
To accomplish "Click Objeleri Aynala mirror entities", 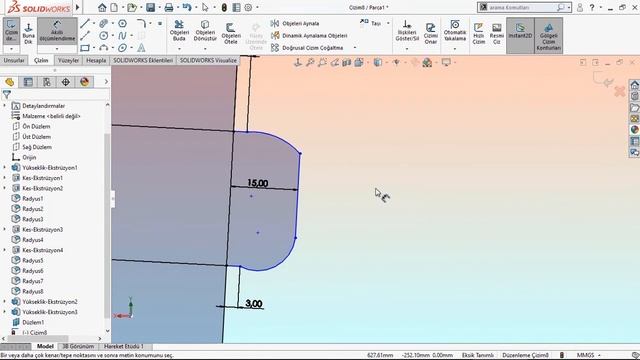I will pos(295,24).
